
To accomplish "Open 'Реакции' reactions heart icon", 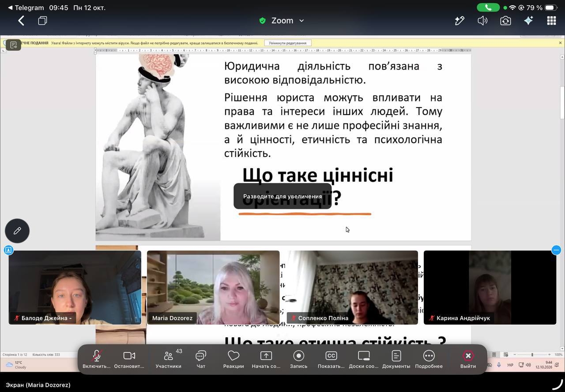I will (x=234, y=359).
